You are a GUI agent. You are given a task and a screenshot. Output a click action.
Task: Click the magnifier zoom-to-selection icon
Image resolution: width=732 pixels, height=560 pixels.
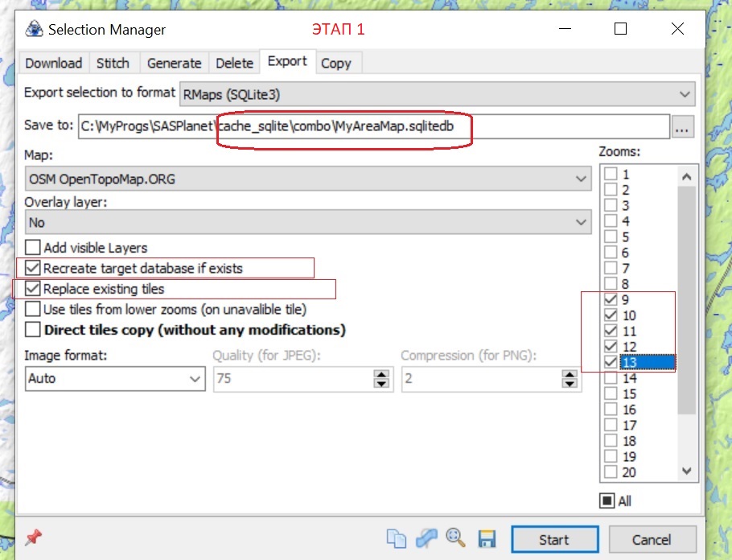pyautogui.click(x=456, y=538)
